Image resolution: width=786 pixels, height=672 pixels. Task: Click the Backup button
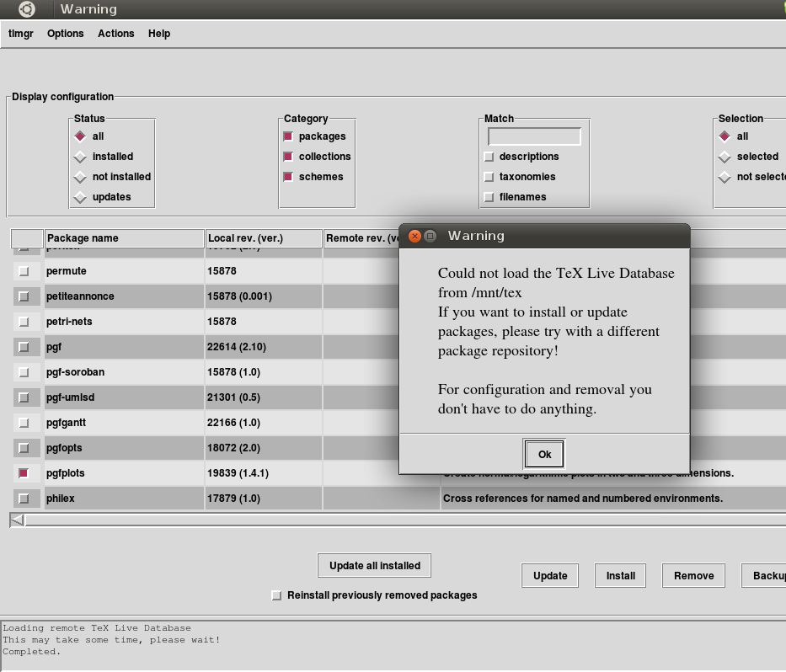[x=764, y=576]
